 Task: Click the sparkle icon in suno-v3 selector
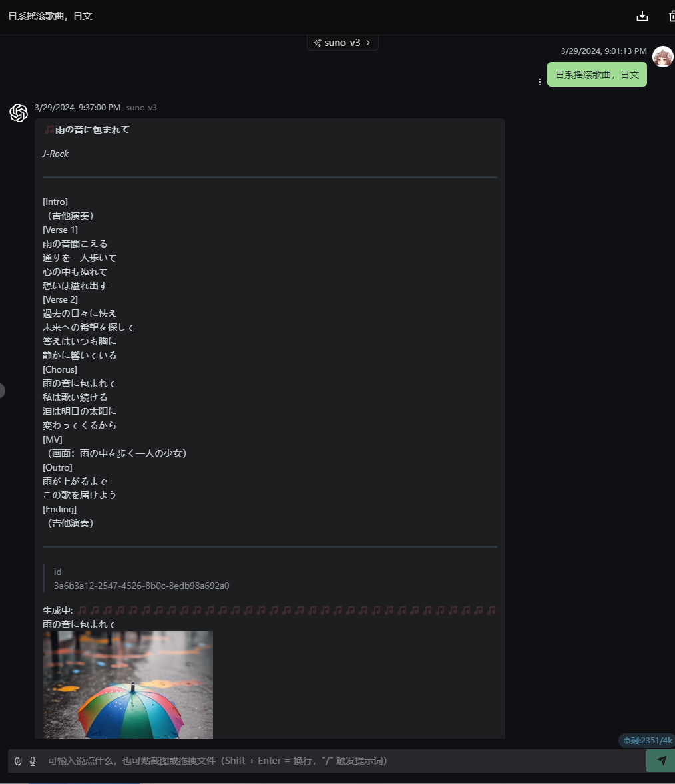317,43
